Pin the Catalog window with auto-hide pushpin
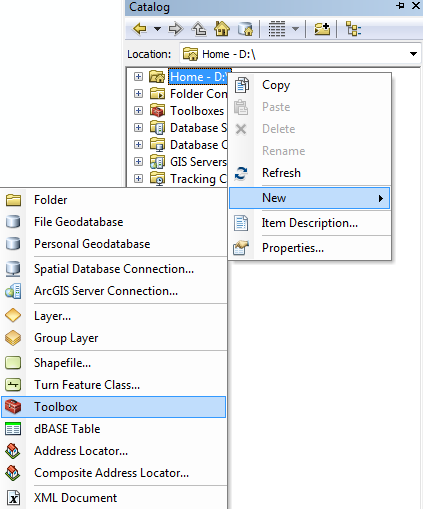 [x=400, y=6]
